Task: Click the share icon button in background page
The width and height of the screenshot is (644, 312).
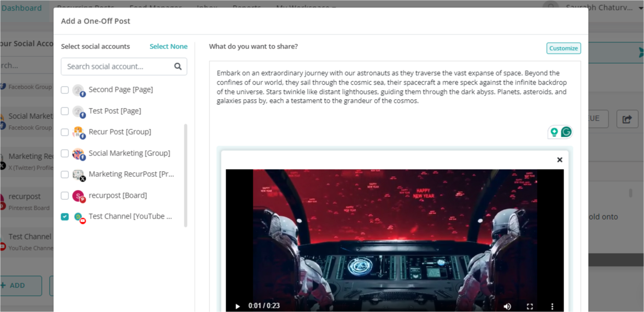Action: tap(627, 119)
